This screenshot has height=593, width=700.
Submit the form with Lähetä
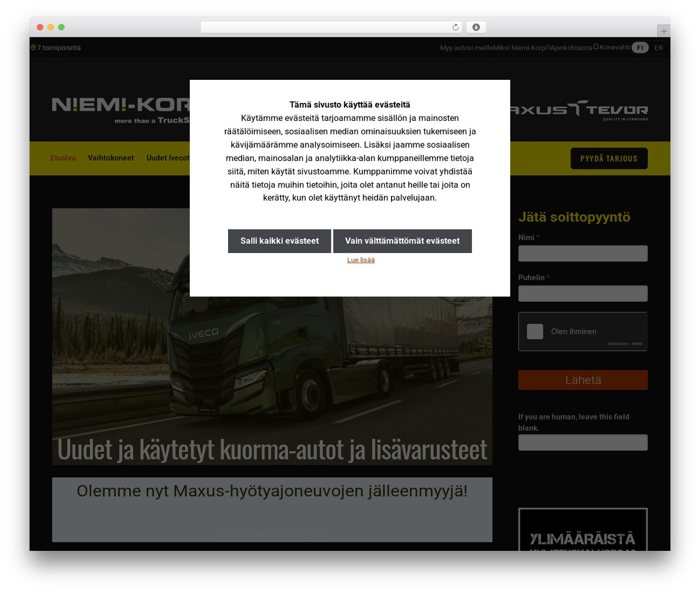point(583,380)
